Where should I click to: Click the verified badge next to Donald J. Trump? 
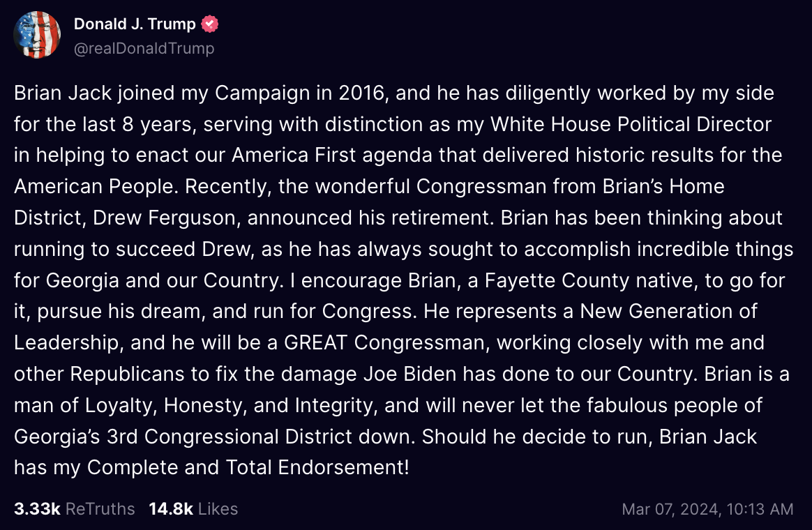coord(209,23)
